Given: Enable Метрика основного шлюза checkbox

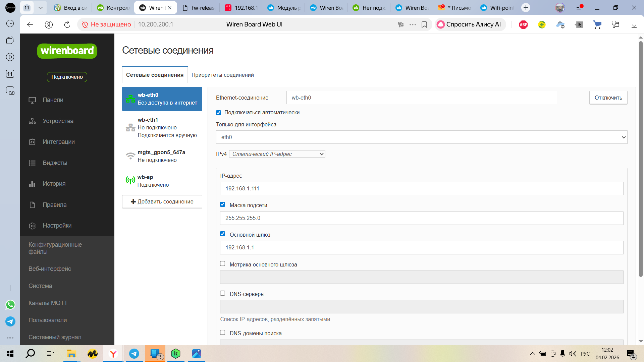Looking at the screenshot, I should tap(223, 264).
